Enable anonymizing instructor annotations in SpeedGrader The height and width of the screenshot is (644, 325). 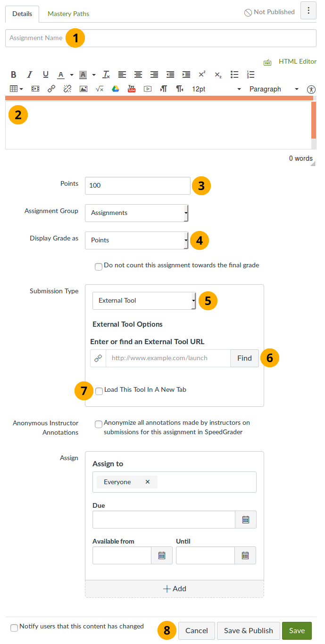pyautogui.click(x=99, y=424)
